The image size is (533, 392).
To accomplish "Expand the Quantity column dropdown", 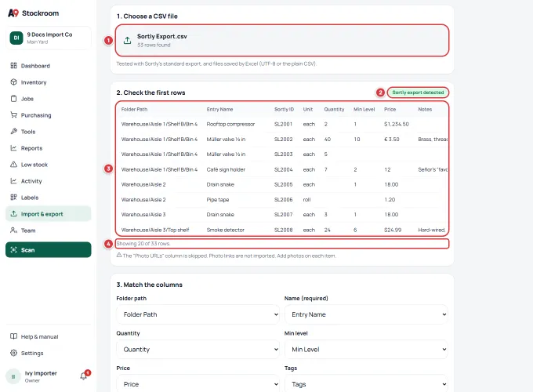I will (198, 349).
